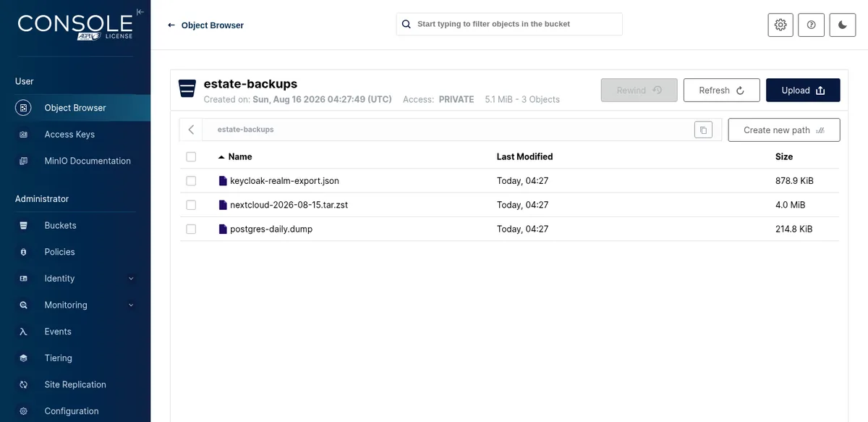The image size is (868, 422).
Task: Sort by the Size column header
Action: 784,157
